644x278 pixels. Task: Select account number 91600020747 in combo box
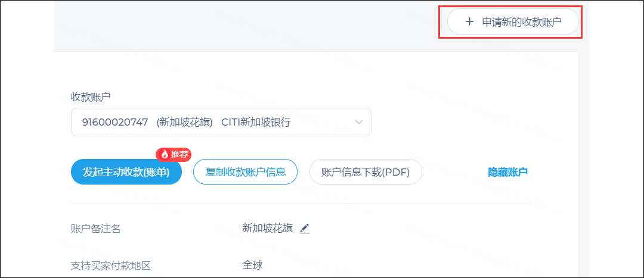(x=114, y=122)
